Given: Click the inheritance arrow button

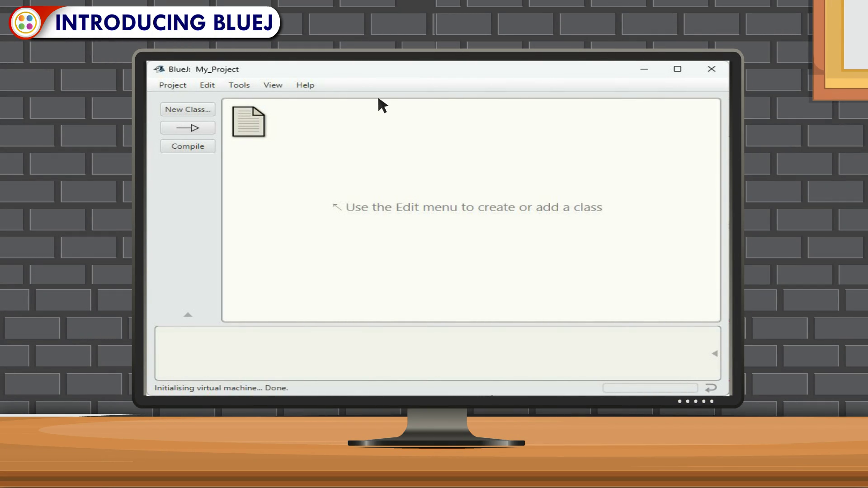Looking at the screenshot, I should pos(188,128).
